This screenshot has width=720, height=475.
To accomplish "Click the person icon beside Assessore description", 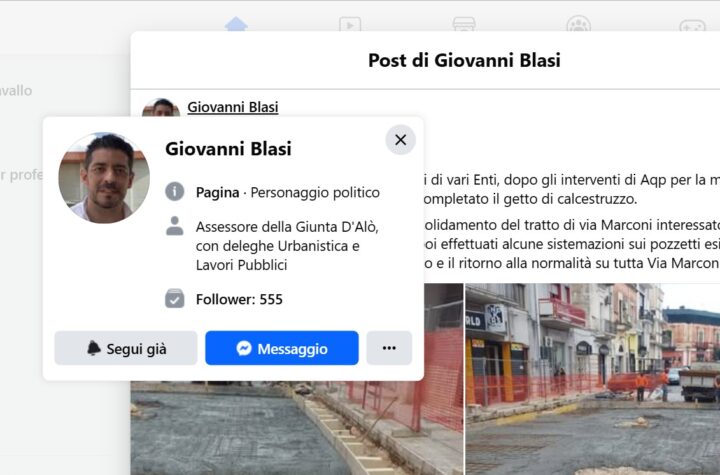I will click(x=174, y=226).
